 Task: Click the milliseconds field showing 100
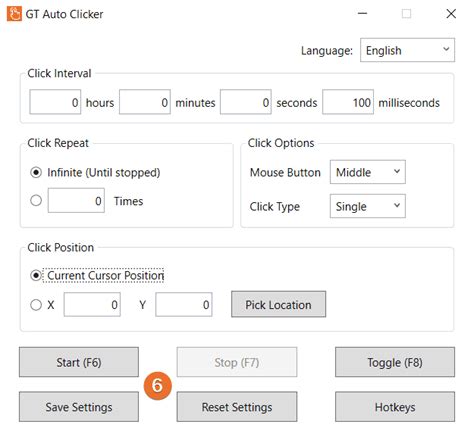point(348,102)
